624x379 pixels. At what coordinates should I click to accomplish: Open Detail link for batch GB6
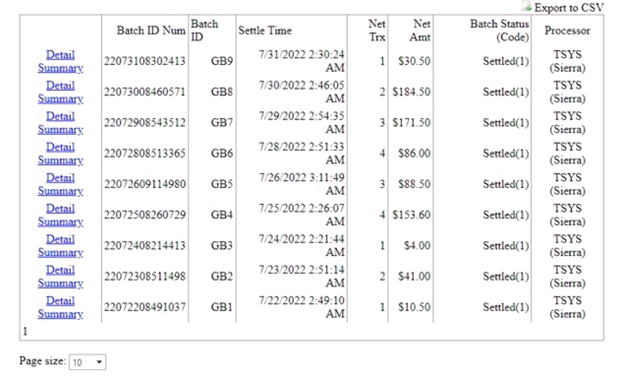tap(60, 147)
